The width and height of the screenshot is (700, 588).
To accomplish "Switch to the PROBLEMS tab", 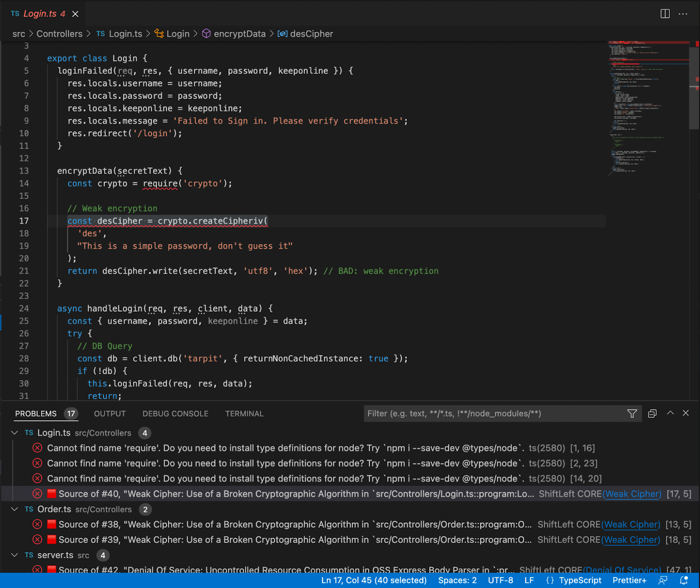I will pyautogui.click(x=45, y=414).
